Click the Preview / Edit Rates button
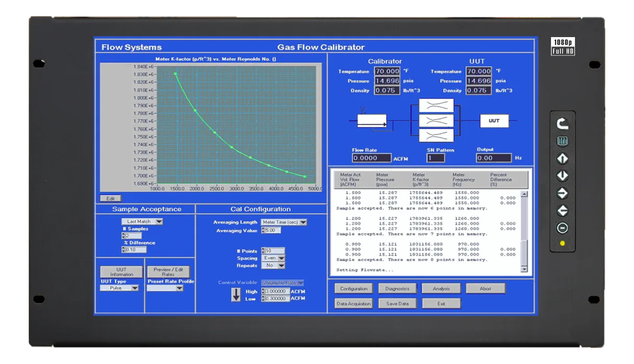The height and width of the screenshot is (364, 634). [169, 272]
